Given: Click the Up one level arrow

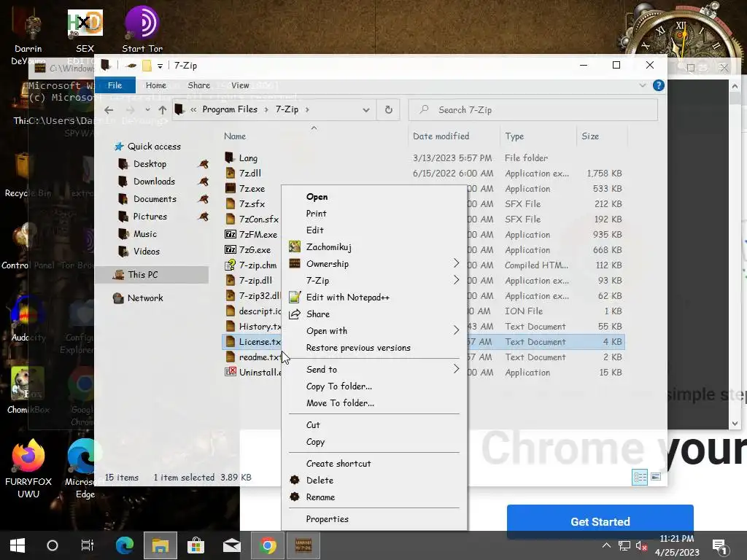Looking at the screenshot, I should tap(163, 110).
